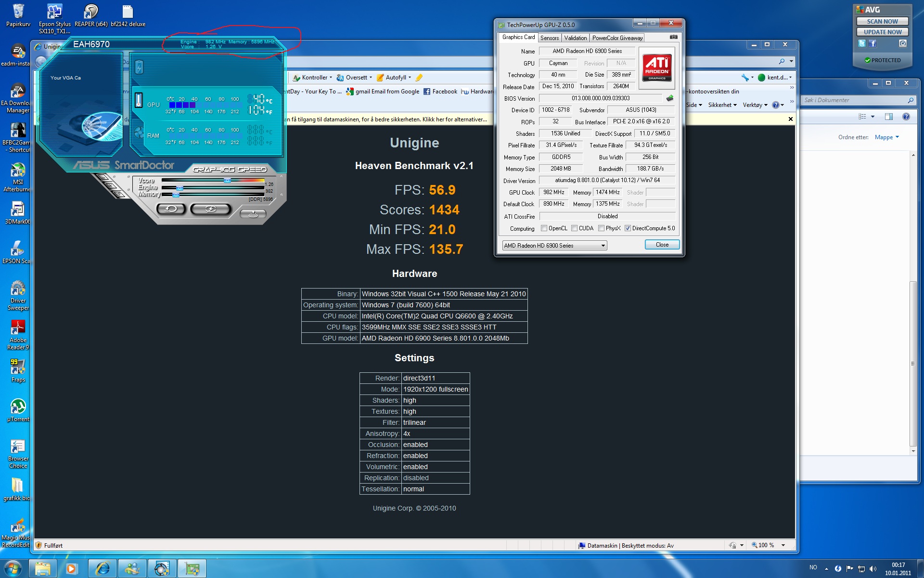The image size is (924, 578).
Task: Open µTorrent desktop icon
Action: (x=18, y=410)
